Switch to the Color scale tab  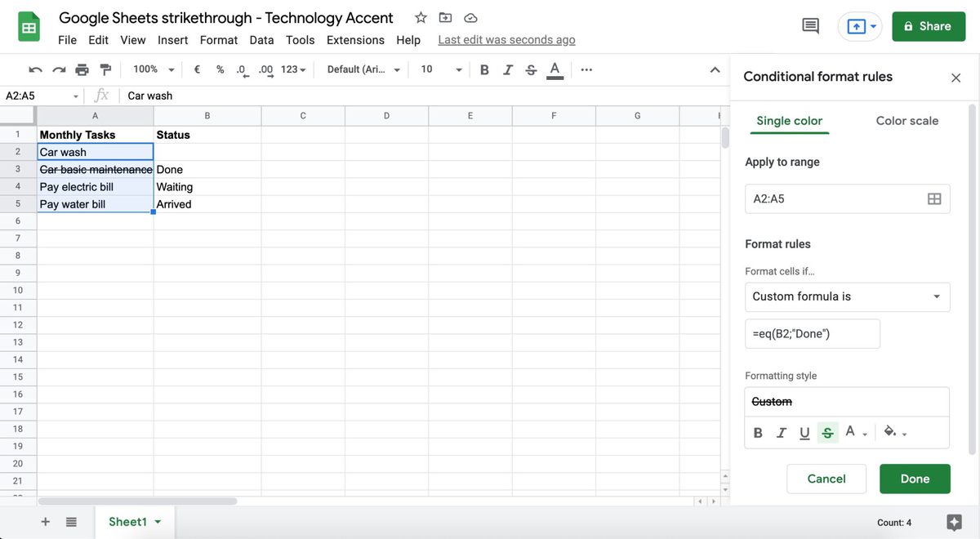[907, 121]
